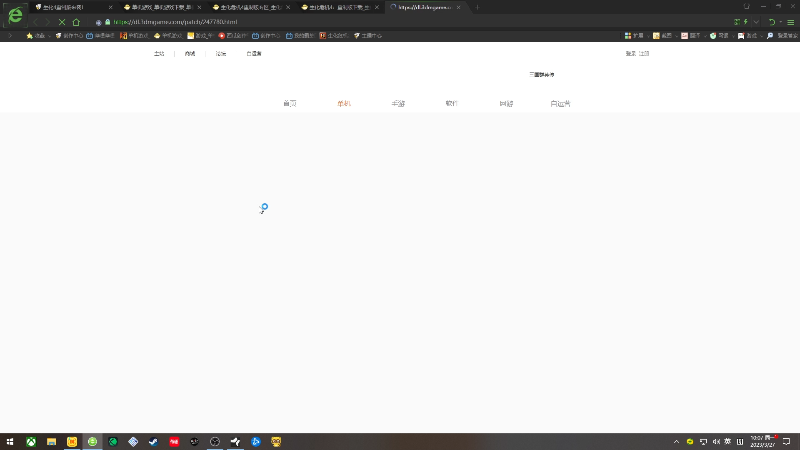Click the third link in page top bar
Image resolution: width=800 pixels, height=450 pixels.
tap(220, 54)
